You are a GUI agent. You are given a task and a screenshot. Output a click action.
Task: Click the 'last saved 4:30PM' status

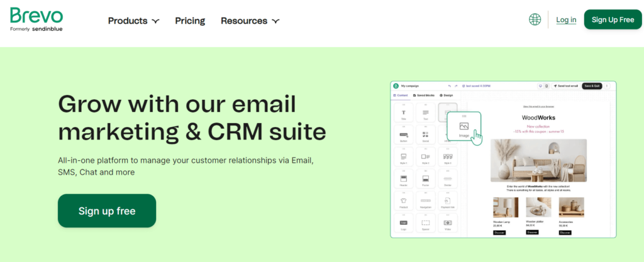(x=477, y=86)
